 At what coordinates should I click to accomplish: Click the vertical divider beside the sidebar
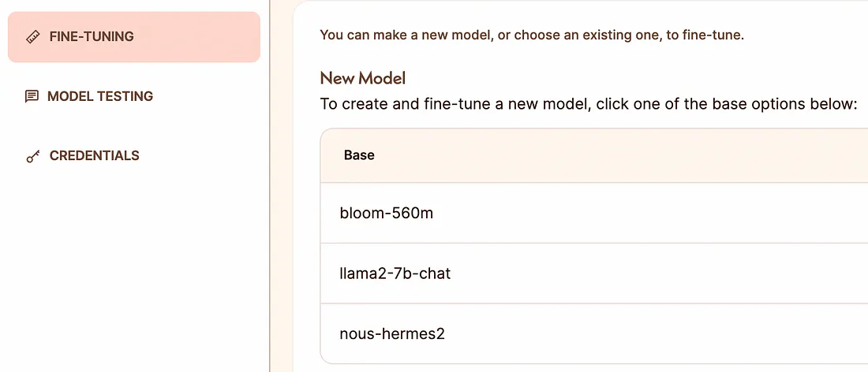pyautogui.click(x=270, y=186)
